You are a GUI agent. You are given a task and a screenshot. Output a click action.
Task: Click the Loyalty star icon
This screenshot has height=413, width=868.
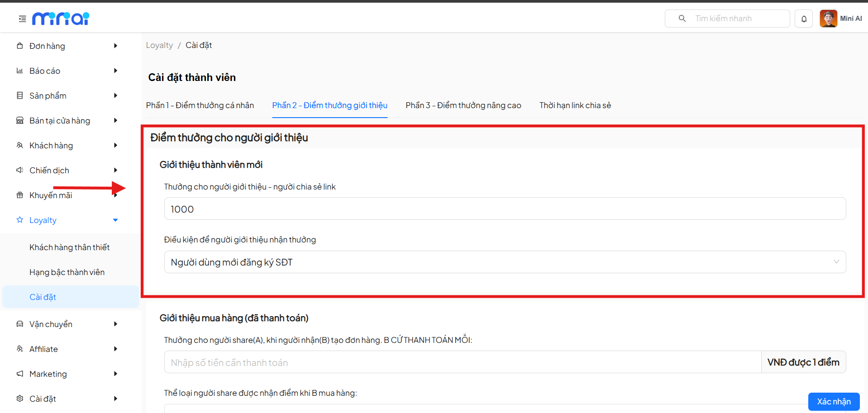tap(19, 220)
